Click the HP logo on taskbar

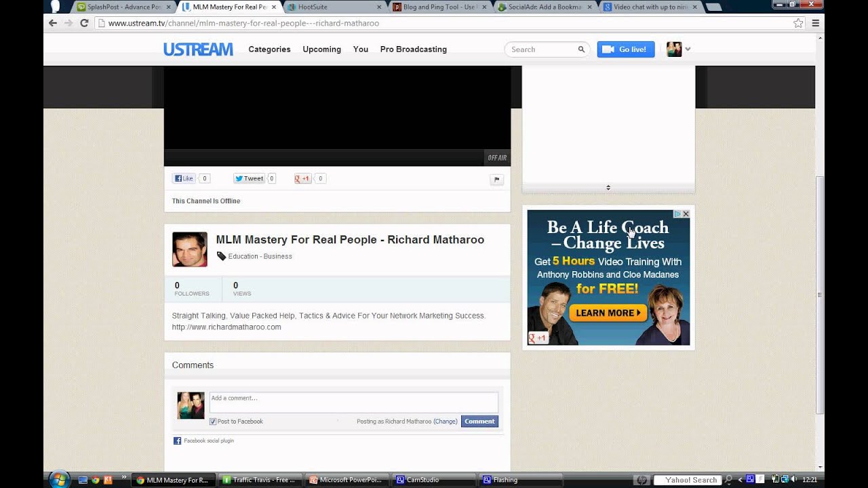point(640,480)
